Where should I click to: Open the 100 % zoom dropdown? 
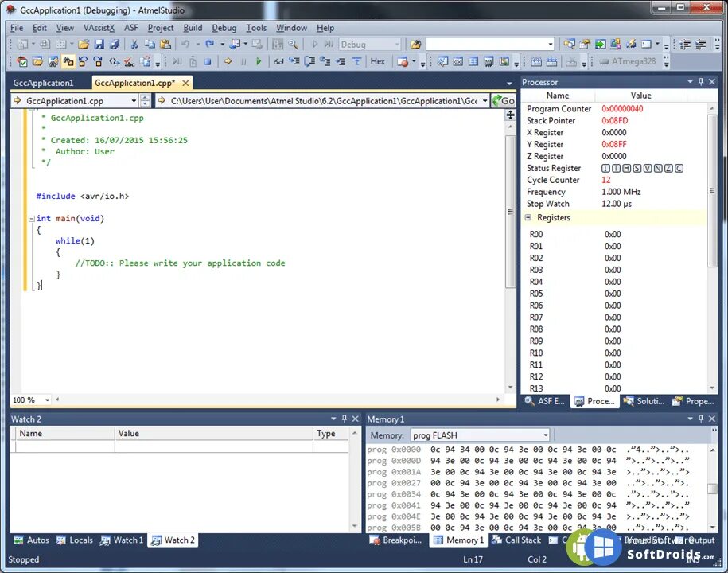tap(47, 400)
